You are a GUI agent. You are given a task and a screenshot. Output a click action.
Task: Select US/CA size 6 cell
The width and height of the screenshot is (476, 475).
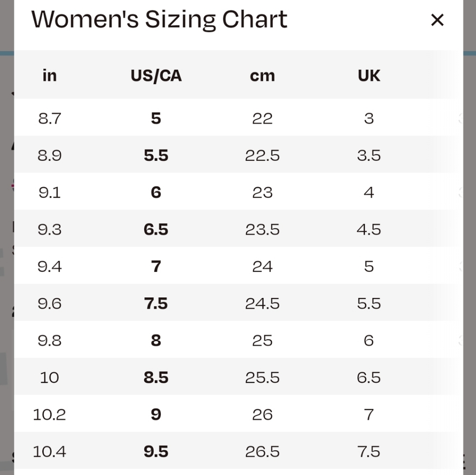pyautogui.click(x=156, y=192)
